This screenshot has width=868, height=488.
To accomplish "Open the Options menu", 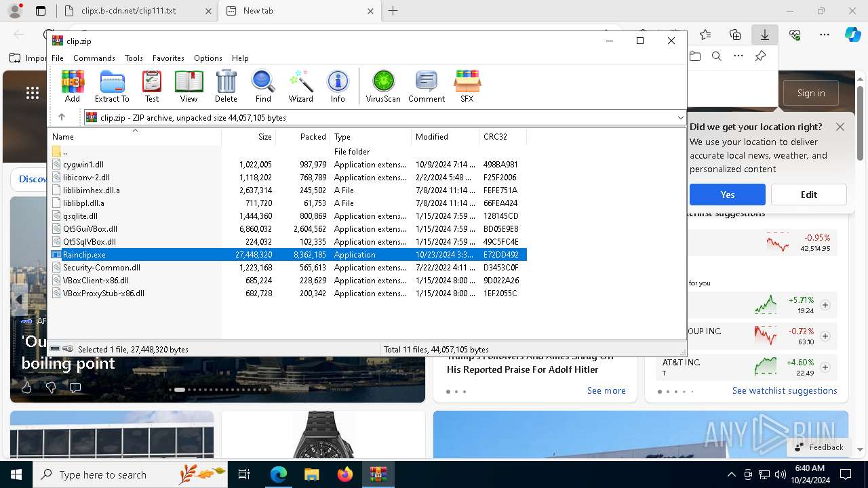I will tap(208, 58).
